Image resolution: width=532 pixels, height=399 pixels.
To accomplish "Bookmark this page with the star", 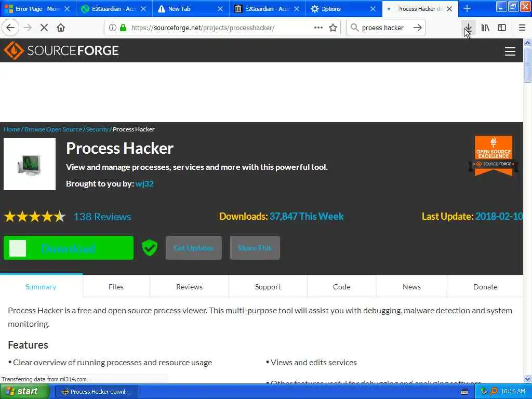I will (x=333, y=28).
